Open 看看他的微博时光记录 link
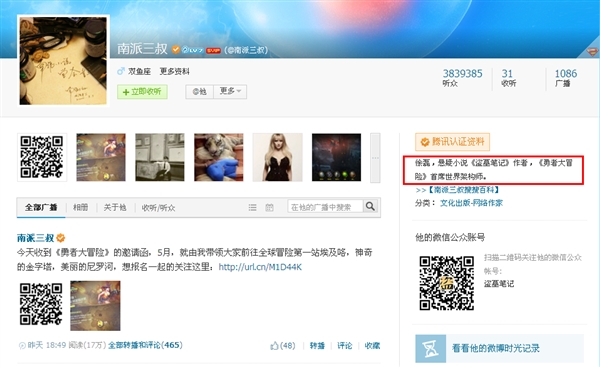600x367 pixels. pos(496,348)
